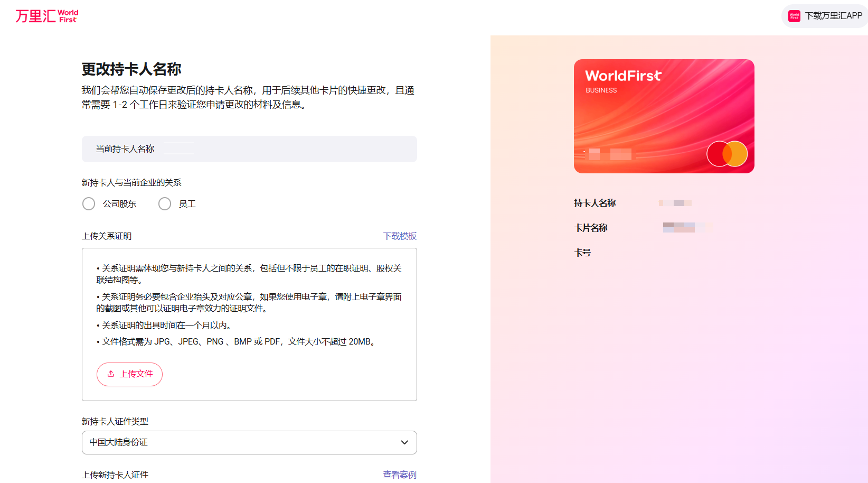The image size is (868, 483).
Task: Click the 万里汇 World First logo
Action: click(x=46, y=16)
